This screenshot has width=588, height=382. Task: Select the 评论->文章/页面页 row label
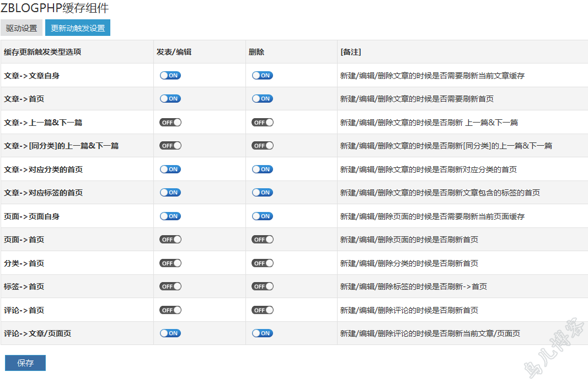coord(38,333)
